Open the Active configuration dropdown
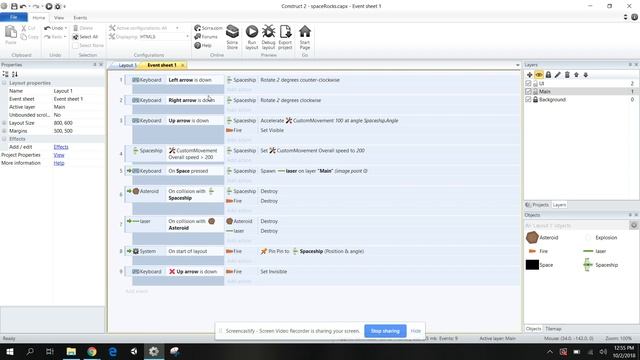 pos(177,28)
